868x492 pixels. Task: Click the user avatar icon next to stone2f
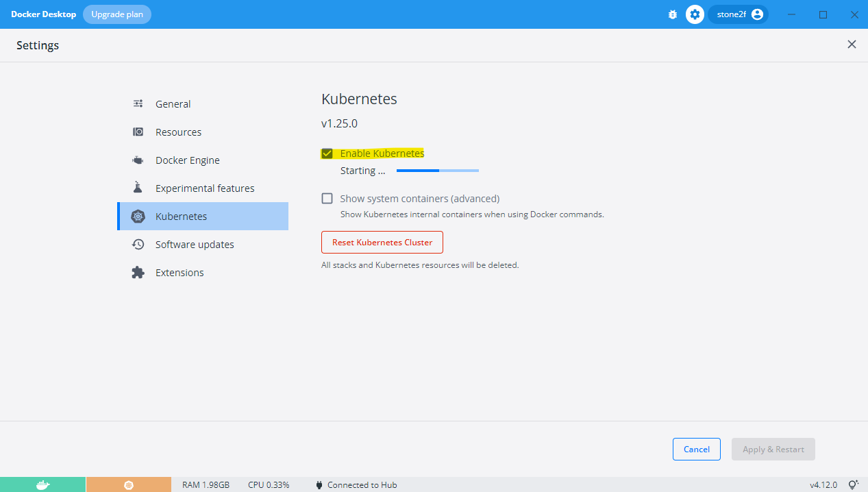[757, 14]
